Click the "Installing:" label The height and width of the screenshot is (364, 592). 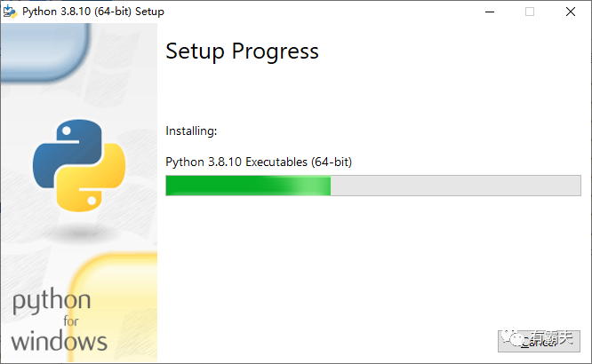coord(191,131)
